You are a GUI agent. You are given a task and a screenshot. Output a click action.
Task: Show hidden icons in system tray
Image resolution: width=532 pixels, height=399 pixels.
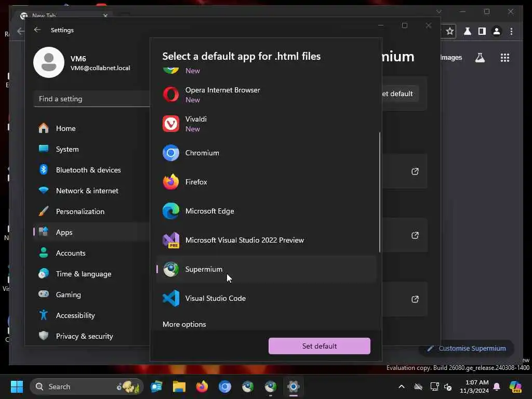point(402,387)
